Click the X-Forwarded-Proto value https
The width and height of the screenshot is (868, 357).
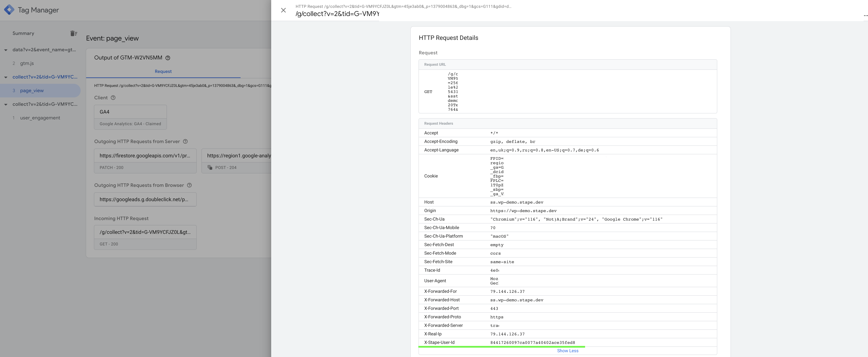[x=497, y=317]
